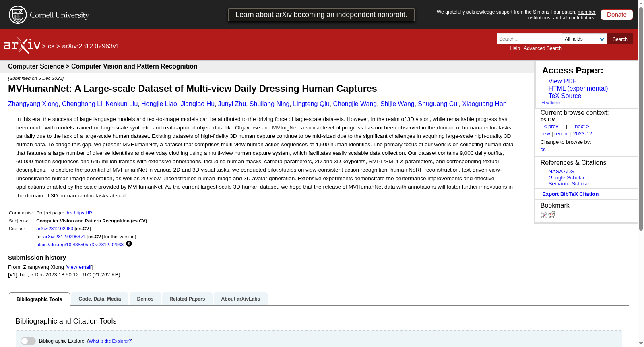Open the All fields search dropdown

584,39
